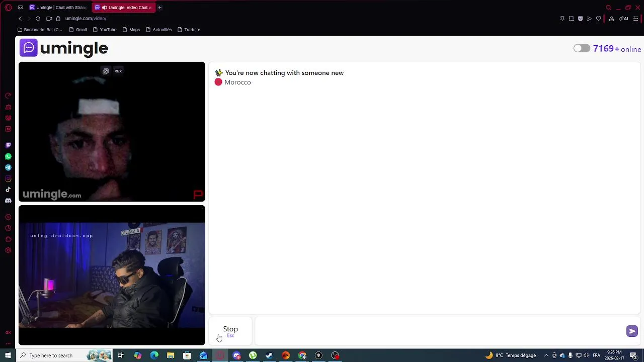Open the Opera main menu logo

click(8, 8)
